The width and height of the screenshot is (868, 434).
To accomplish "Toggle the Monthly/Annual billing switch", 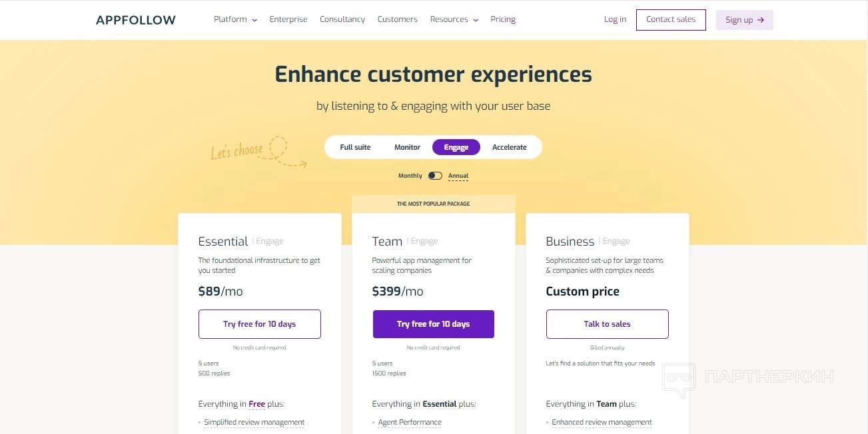I will click(435, 176).
